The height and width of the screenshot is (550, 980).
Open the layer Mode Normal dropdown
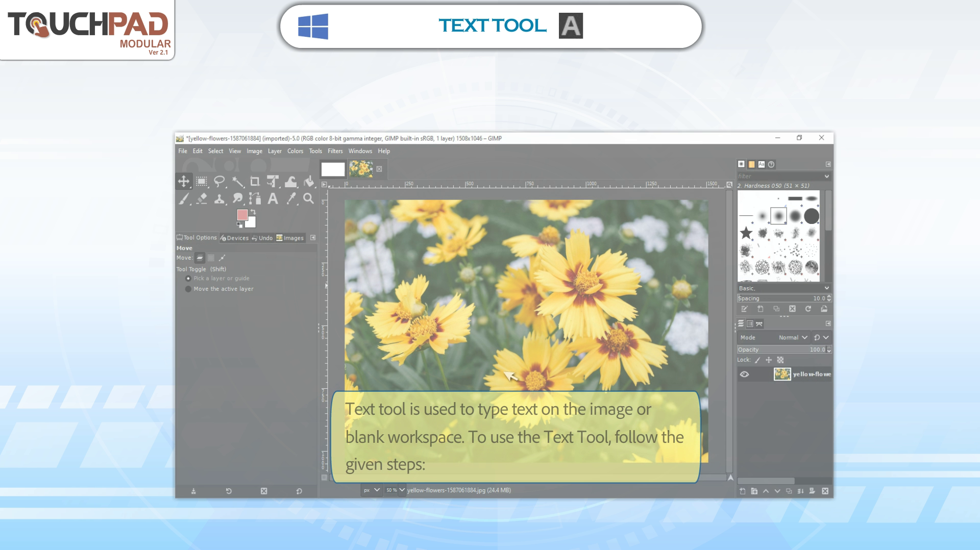click(793, 338)
